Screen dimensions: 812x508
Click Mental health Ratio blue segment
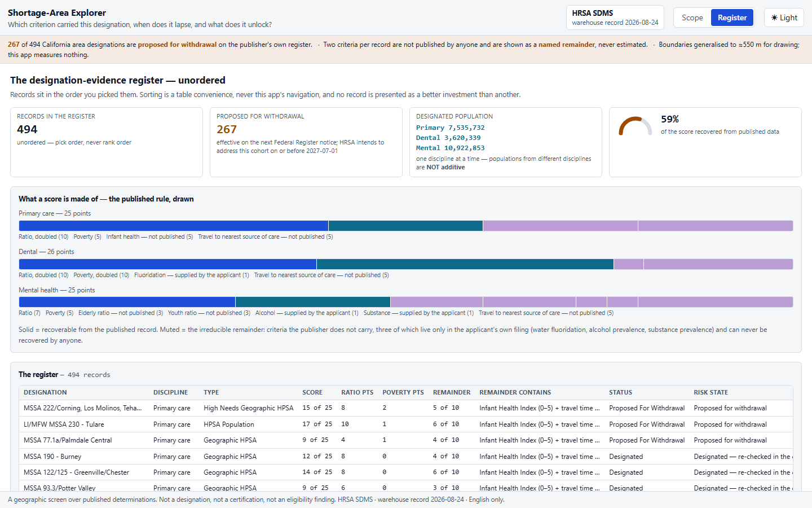click(127, 302)
